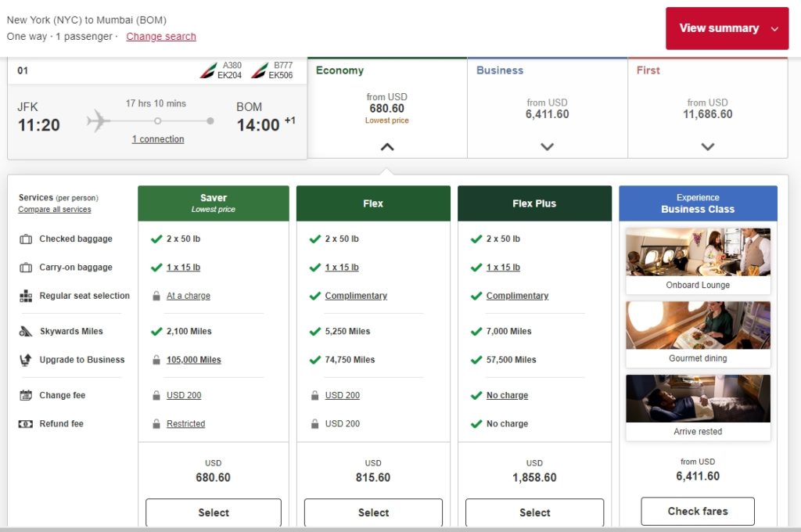Viewport: 801px width, 532px height.
Task: Select the Saver fare for USD 680.60
Action: [x=214, y=512]
